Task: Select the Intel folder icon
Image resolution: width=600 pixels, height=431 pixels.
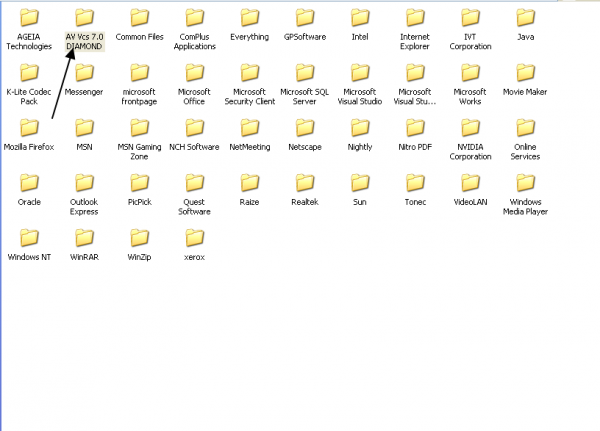Action: [x=360, y=18]
